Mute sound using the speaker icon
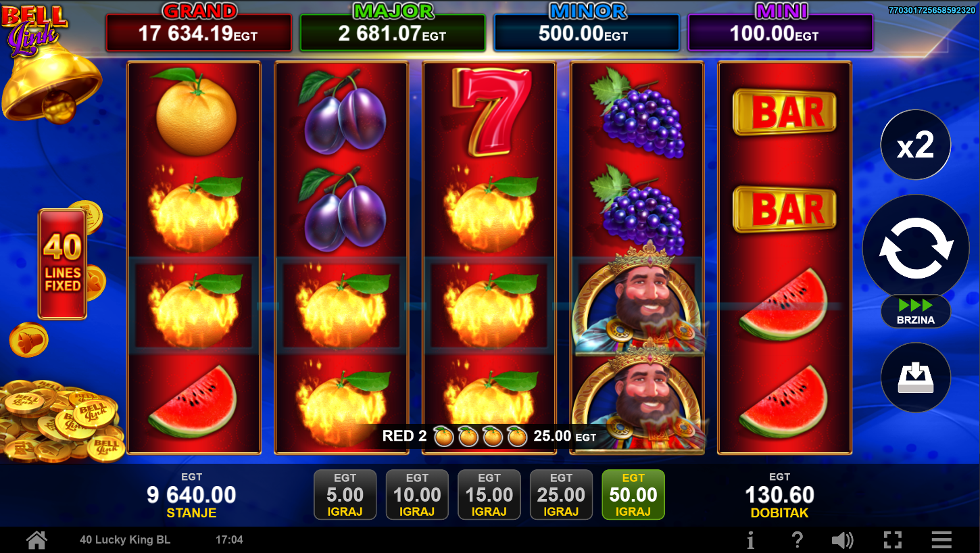Viewport: 980px width, 553px height. [842, 539]
